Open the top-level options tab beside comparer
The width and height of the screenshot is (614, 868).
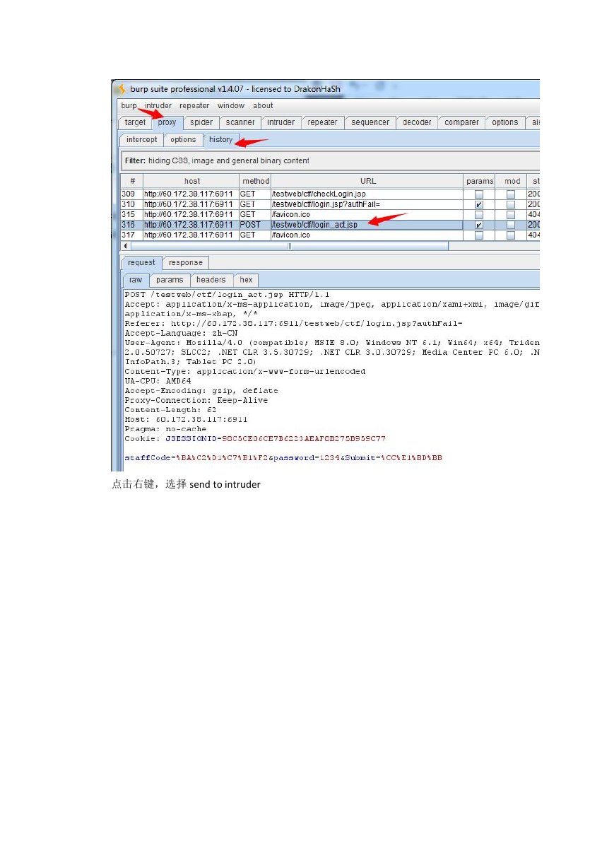[x=505, y=122]
